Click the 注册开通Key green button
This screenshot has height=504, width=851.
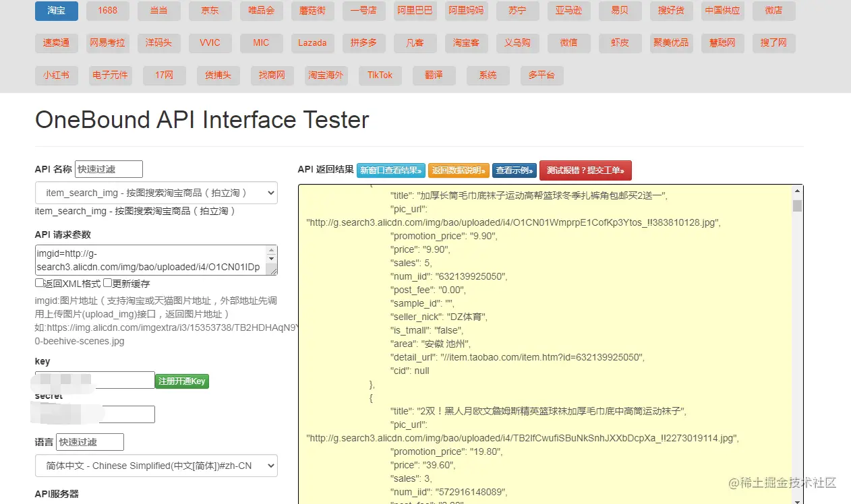[x=182, y=381]
